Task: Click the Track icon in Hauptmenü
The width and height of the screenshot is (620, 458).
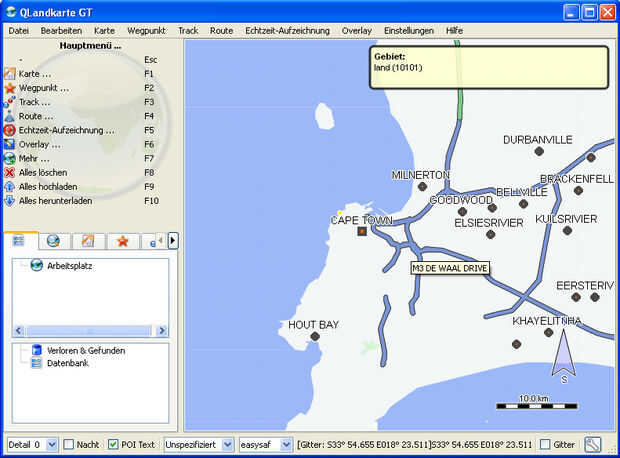Action: tap(9, 102)
